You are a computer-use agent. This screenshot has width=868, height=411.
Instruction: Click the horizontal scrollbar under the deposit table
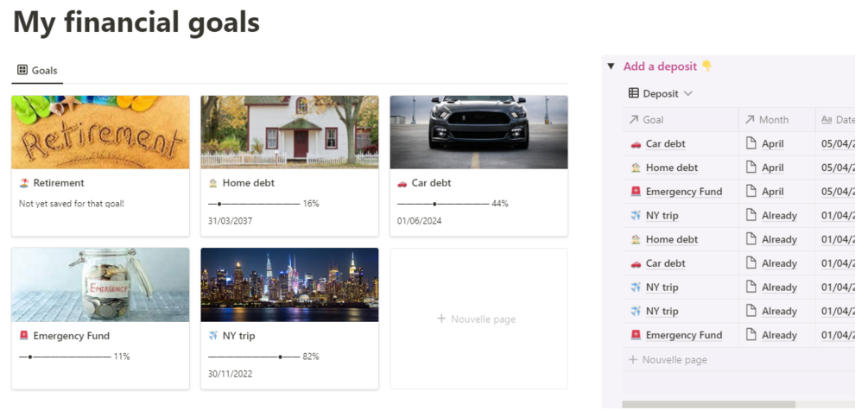[x=708, y=404]
